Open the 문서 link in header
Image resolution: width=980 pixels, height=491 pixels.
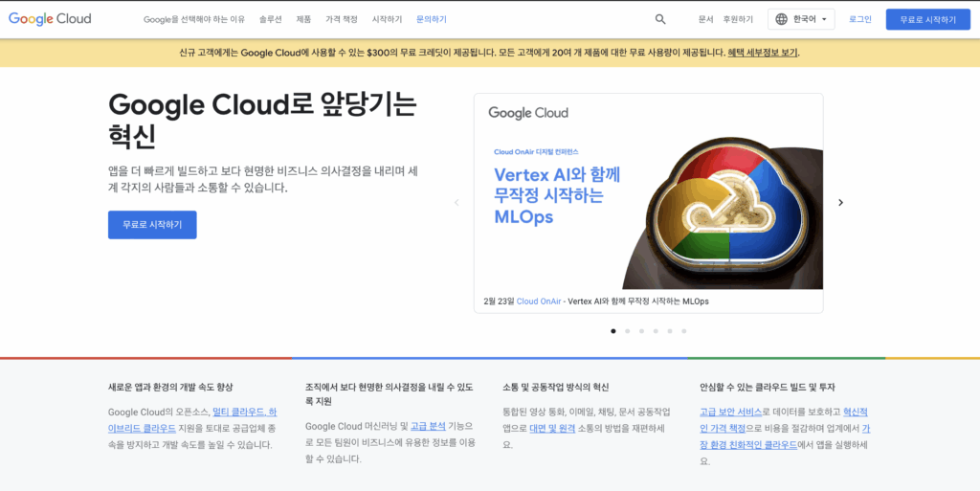tap(705, 19)
